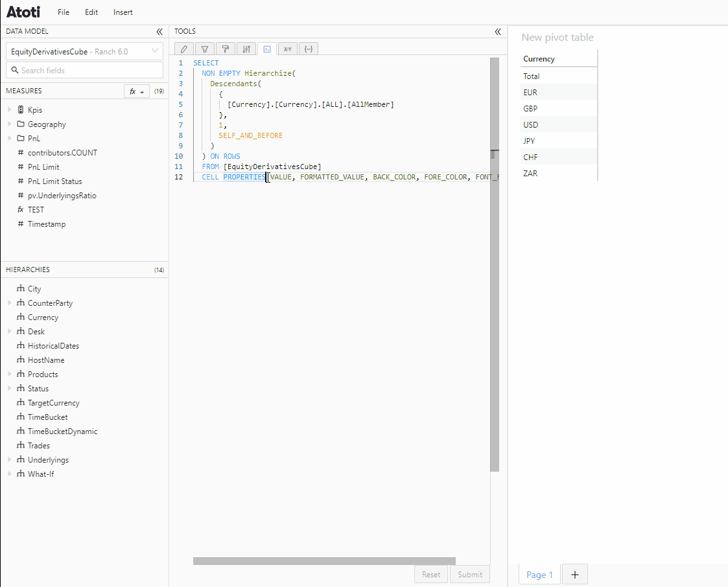Viewport: 728px width, 587px height.
Task: Open the curly braces state tab
Action: pyautogui.click(x=309, y=49)
